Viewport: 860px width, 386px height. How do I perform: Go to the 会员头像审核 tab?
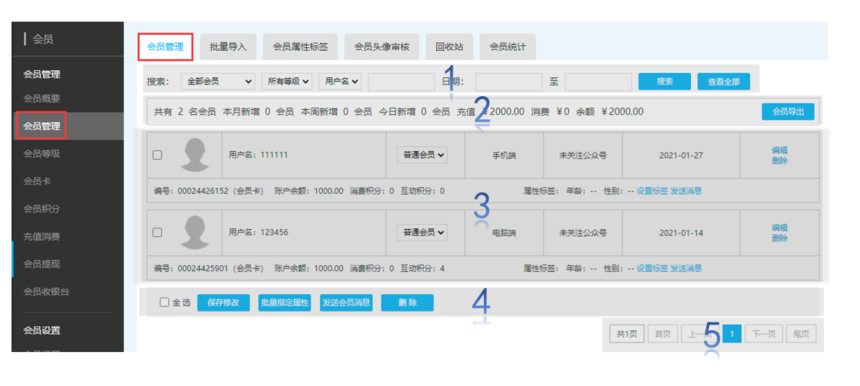tap(381, 47)
